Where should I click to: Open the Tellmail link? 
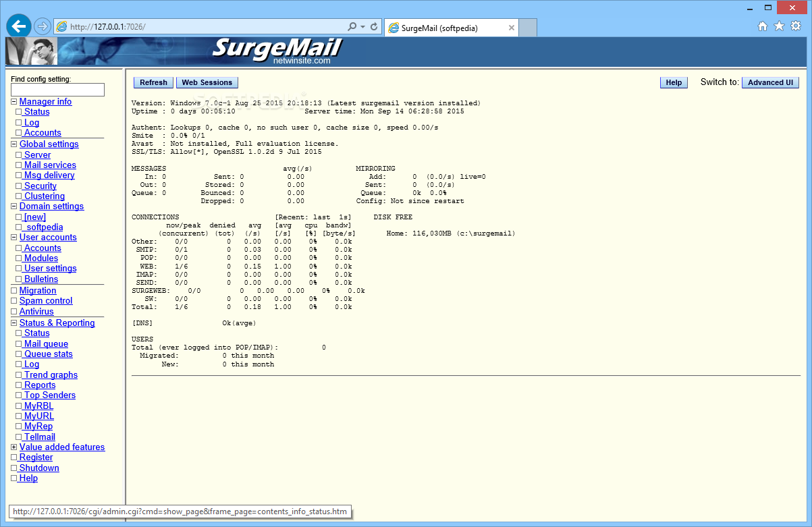pyautogui.click(x=40, y=437)
